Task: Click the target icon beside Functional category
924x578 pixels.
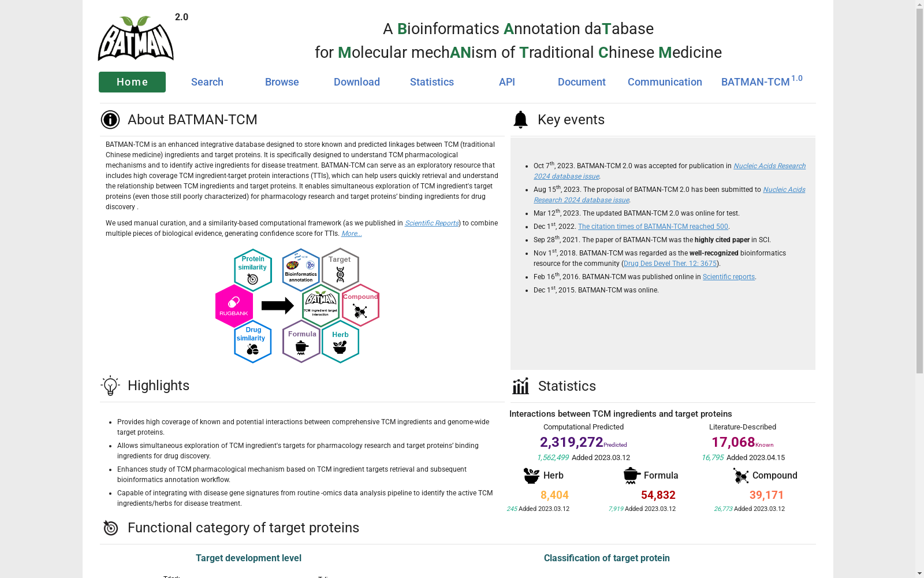Action: click(x=110, y=528)
